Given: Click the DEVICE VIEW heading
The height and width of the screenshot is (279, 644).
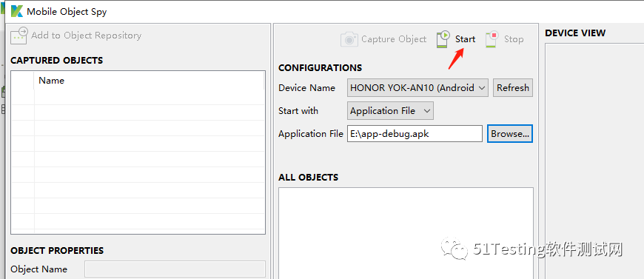Looking at the screenshot, I should [x=575, y=33].
